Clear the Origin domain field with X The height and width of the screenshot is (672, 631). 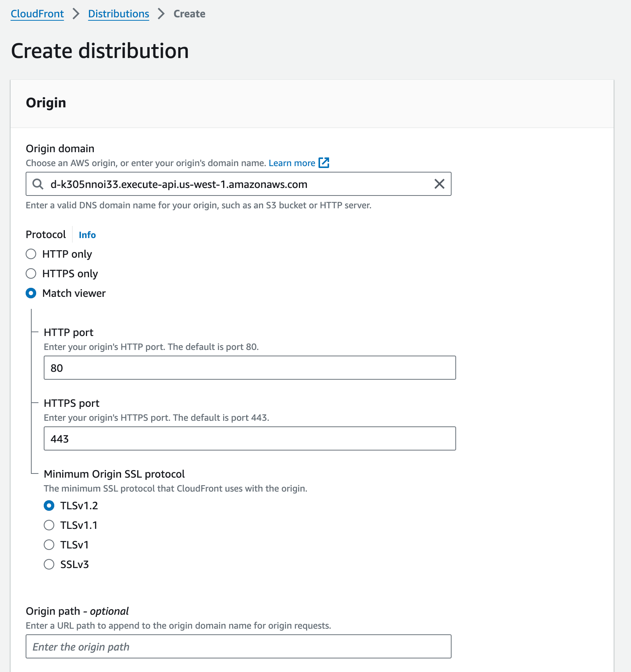point(440,184)
